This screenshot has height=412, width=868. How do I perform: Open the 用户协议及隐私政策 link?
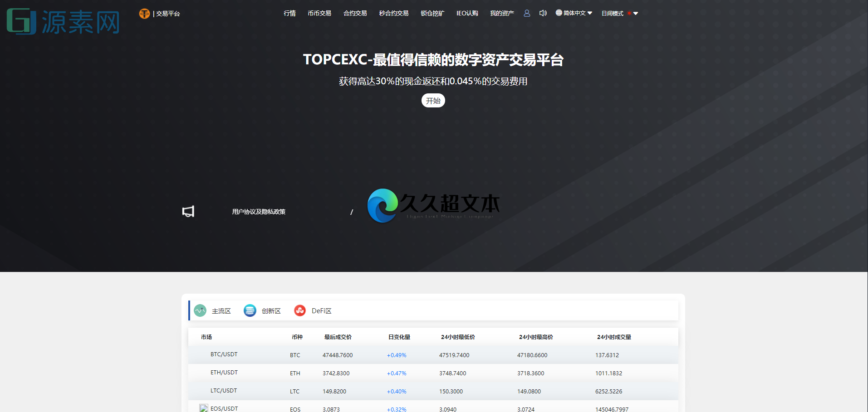[x=259, y=211]
